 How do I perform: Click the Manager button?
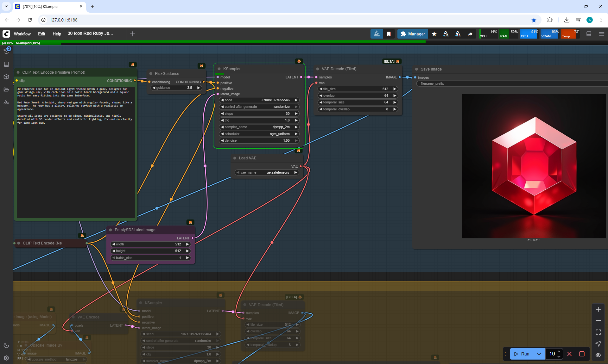(x=413, y=34)
